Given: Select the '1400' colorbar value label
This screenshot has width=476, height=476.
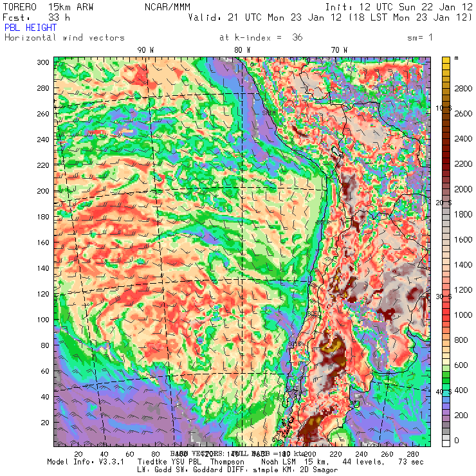Looking at the screenshot, I should (x=463, y=265).
